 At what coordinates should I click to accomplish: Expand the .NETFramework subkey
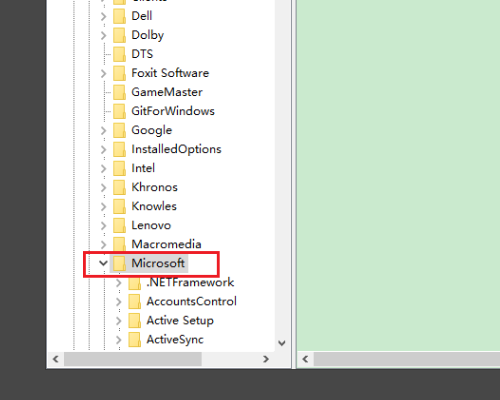click(119, 283)
